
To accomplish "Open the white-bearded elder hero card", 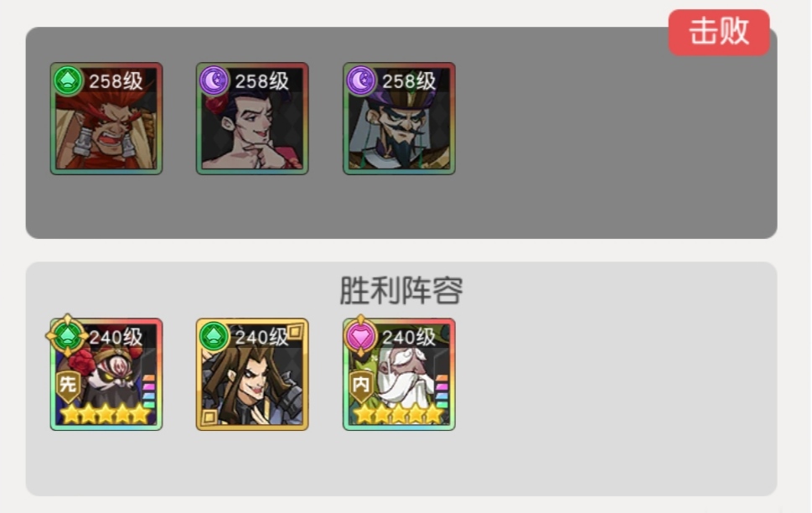I will [x=399, y=374].
